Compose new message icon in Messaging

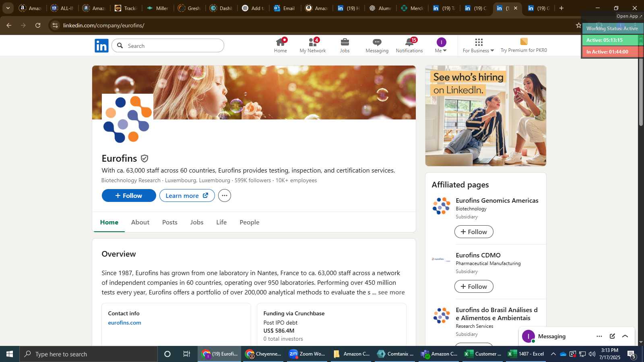(x=612, y=336)
